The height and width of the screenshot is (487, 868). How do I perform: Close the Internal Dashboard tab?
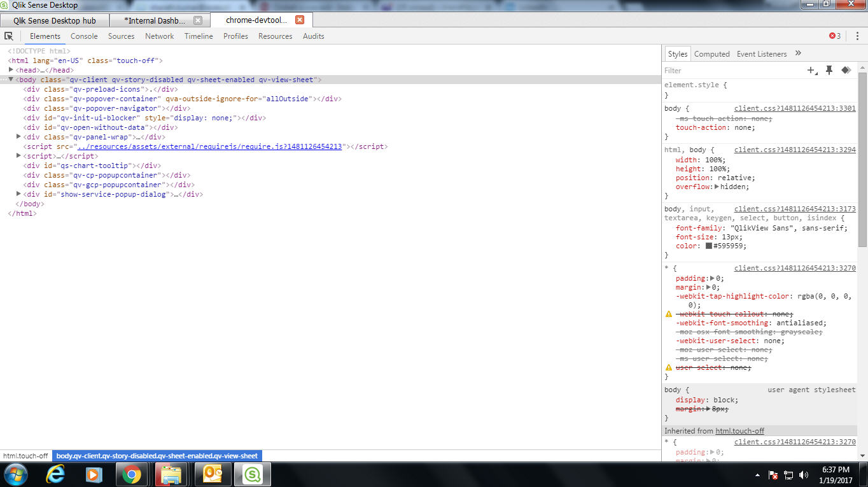coord(198,20)
